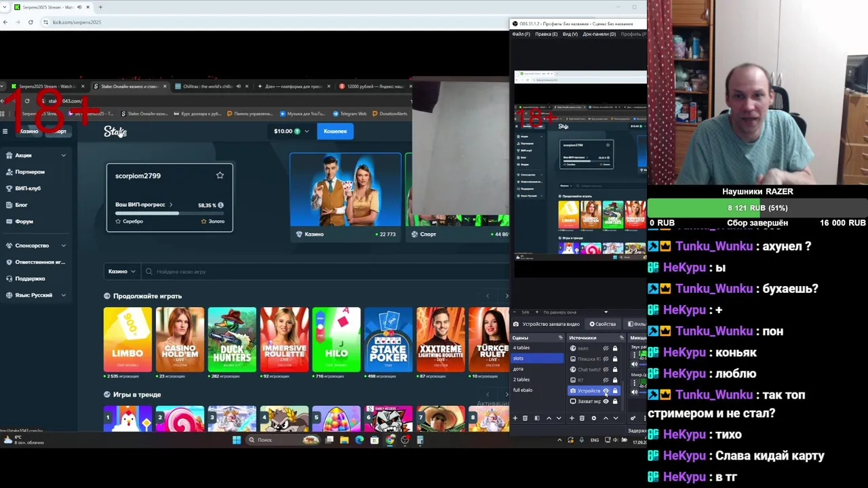Viewport: 868px width, 488px height.
Task: Open the hamburger menu on Stake
Action: (5, 131)
